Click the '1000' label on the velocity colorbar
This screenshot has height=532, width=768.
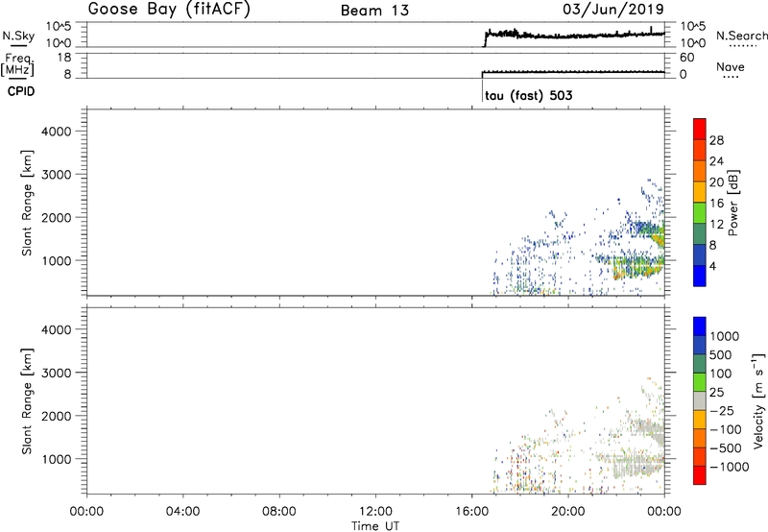(x=724, y=336)
